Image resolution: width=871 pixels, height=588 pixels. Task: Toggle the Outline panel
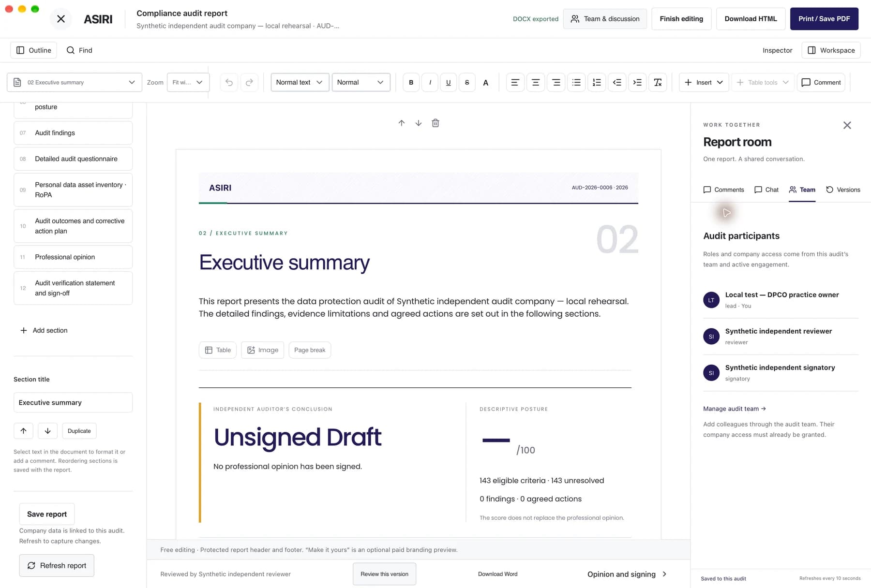pyautogui.click(x=34, y=50)
